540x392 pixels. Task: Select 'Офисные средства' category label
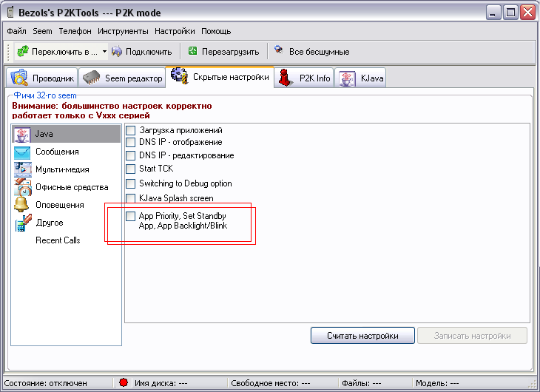tap(72, 187)
